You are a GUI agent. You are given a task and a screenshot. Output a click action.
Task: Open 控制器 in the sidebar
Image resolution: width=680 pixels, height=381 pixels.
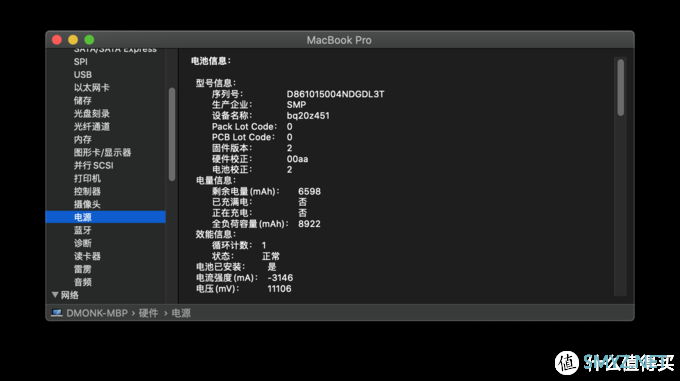tap(87, 191)
